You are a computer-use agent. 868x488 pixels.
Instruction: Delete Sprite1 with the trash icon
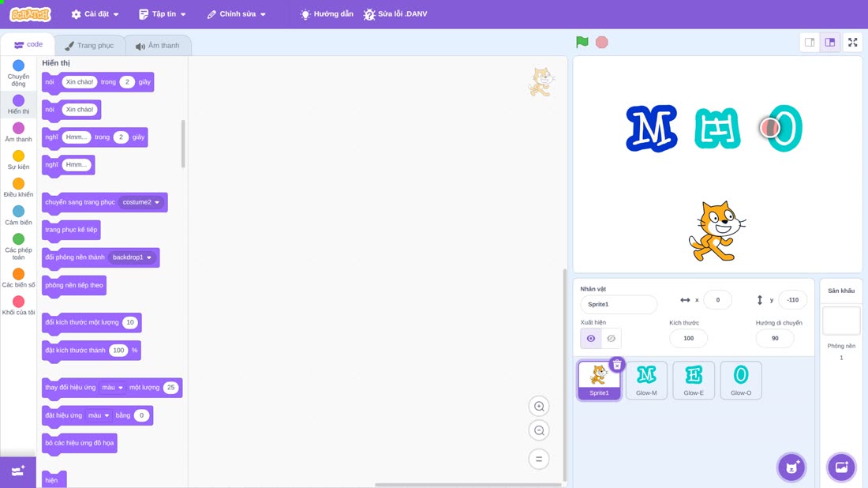[x=617, y=365]
